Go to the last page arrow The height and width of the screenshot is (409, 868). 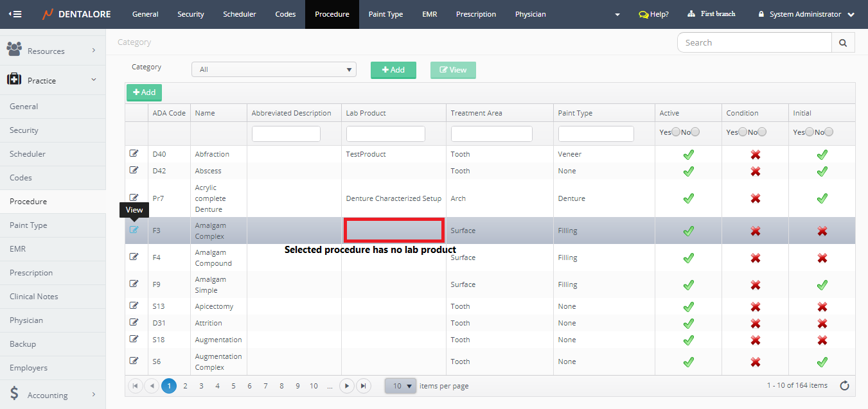[363, 386]
